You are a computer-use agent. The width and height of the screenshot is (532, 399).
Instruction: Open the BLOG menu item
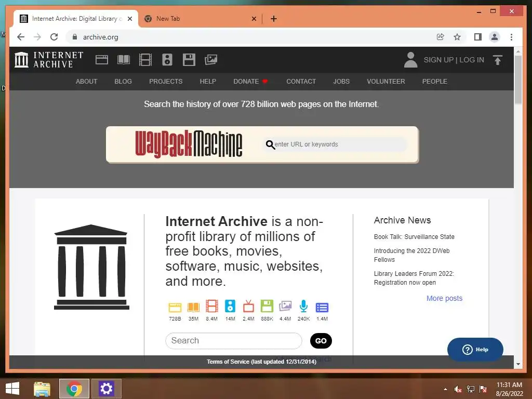123,82
